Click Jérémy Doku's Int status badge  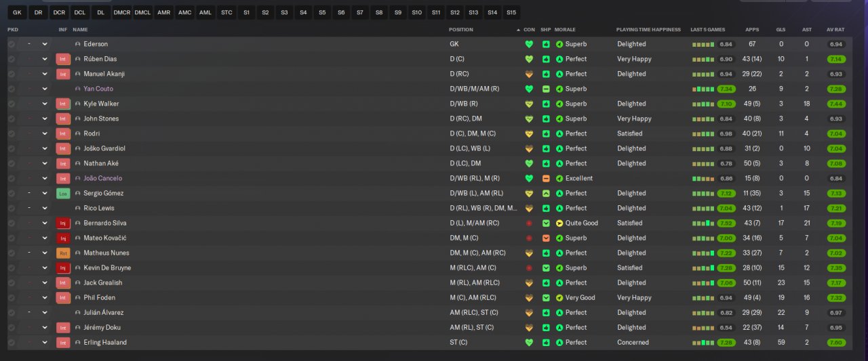click(x=63, y=327)
